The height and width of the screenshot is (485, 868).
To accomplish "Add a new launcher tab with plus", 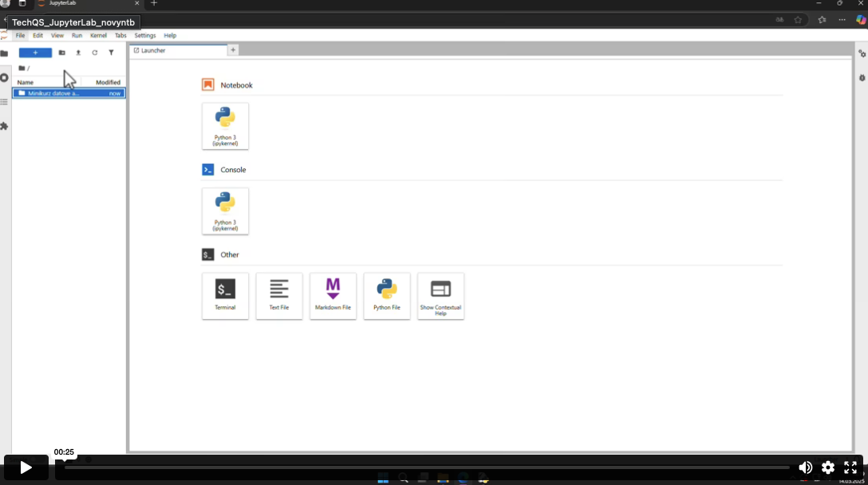I will (x=233, y=50).
